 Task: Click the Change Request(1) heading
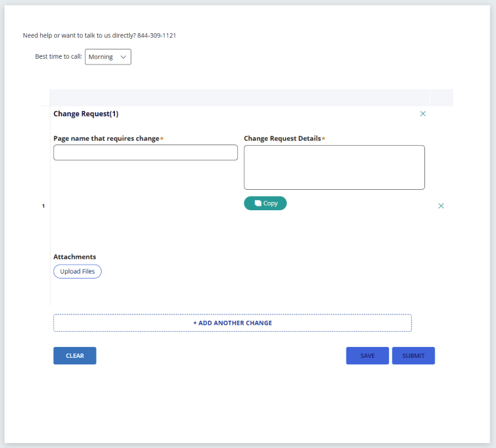point(86,114)
